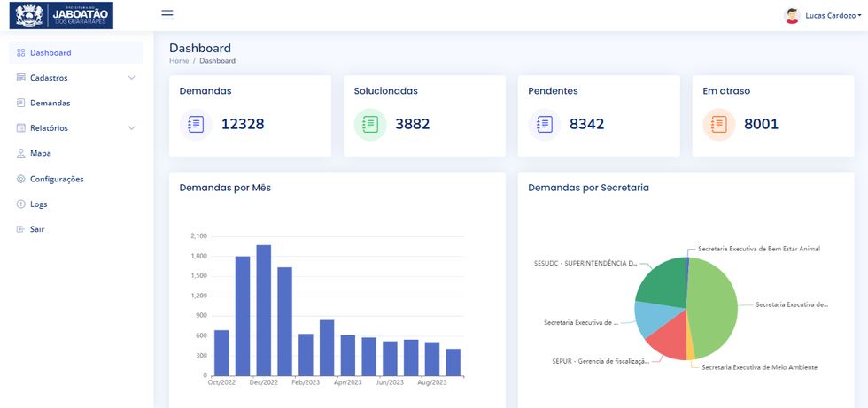868x408 pixels.
Task: Open Logs from the sidebar
Action: pyautogui.click(x=76, y=204)
